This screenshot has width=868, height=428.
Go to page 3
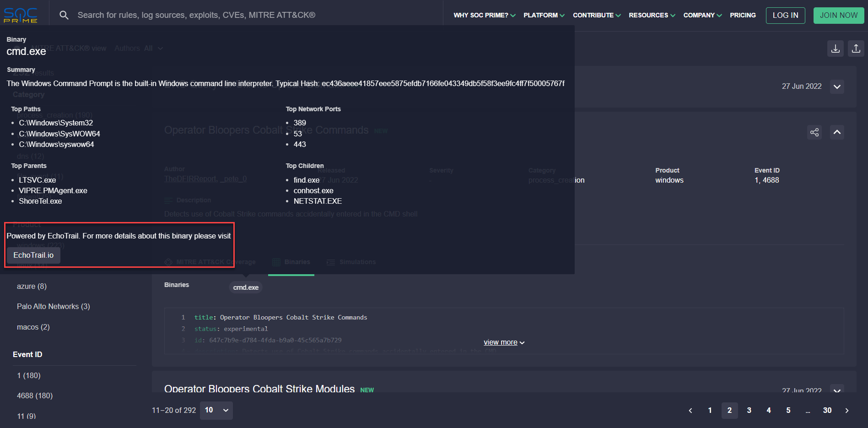tap(749, 411)
